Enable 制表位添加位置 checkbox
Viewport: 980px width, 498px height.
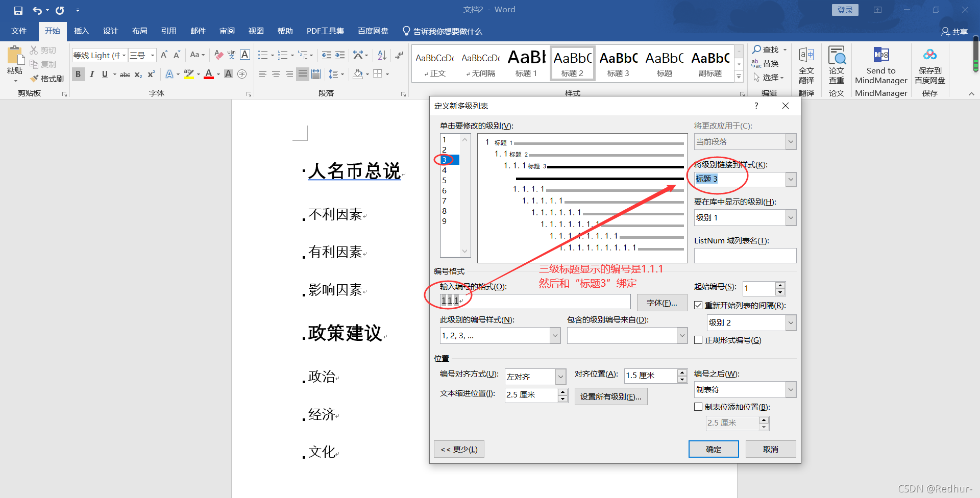click(698, 407)
